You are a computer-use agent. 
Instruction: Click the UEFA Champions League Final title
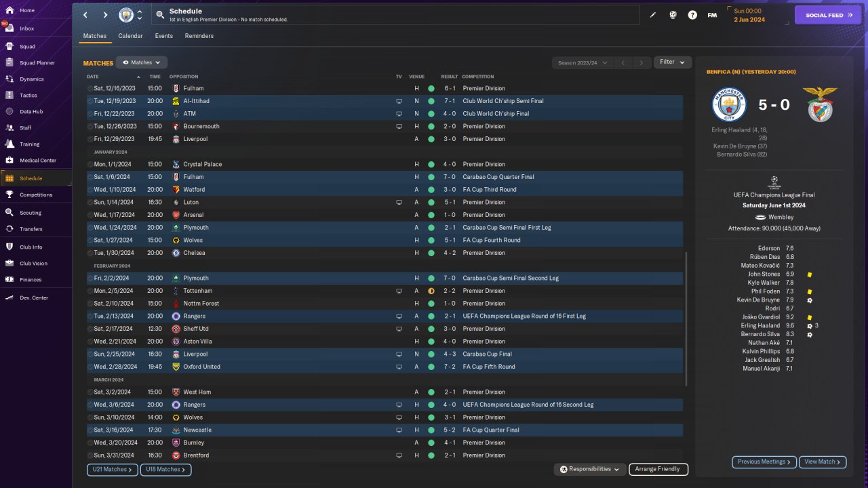(x=774, y=195)
